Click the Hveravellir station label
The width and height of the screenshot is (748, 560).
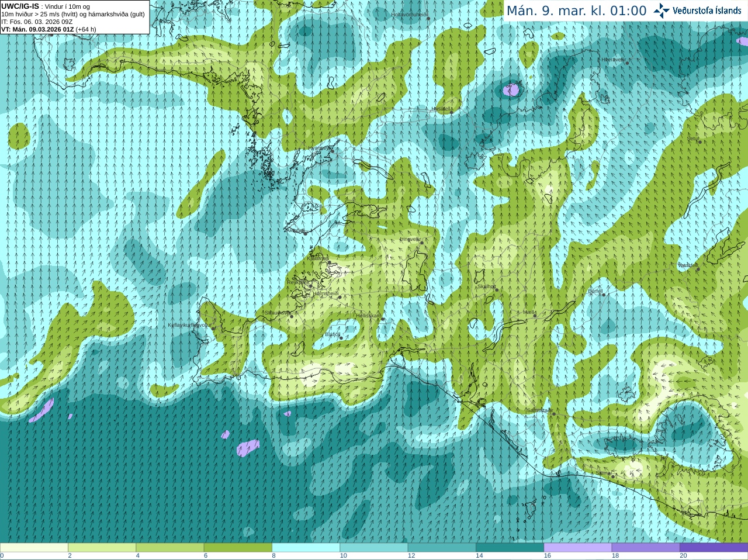tap(614, 60)
